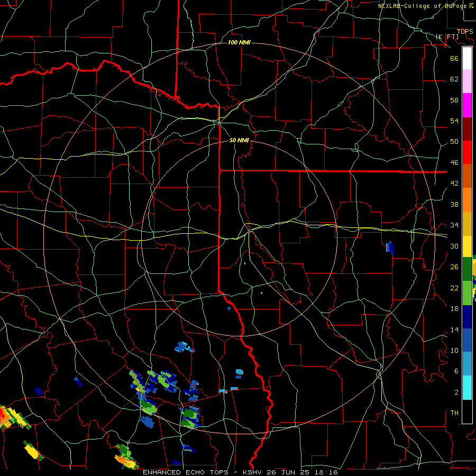
Task: Click the "100 NMI" range ring label
Action: [x=239, y=42]
